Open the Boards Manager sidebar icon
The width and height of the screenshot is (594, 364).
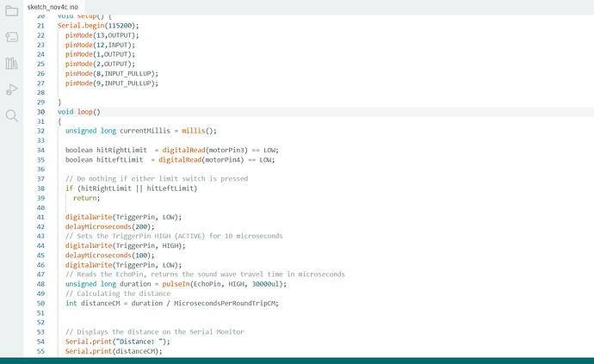click(x=11, y=37)
